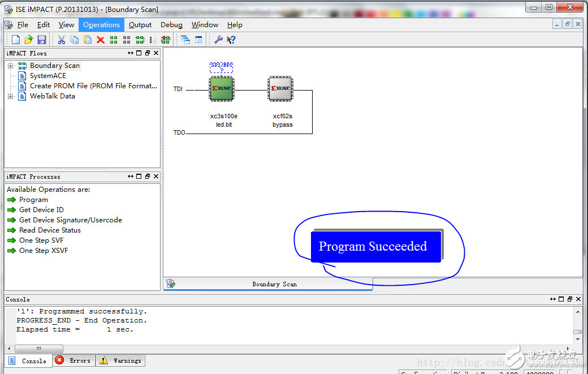Select Get Device ID operation

41,209
